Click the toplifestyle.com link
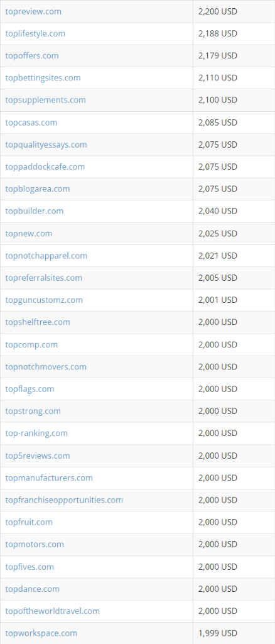275x644 pixels. coord(35,34)
